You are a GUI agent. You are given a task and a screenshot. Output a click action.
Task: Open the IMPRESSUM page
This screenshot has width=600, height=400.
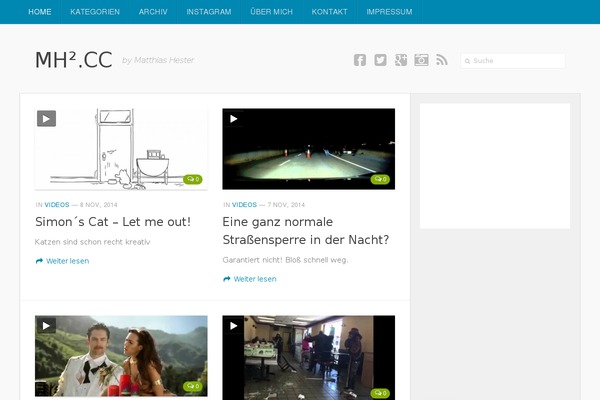pos(389,12)
